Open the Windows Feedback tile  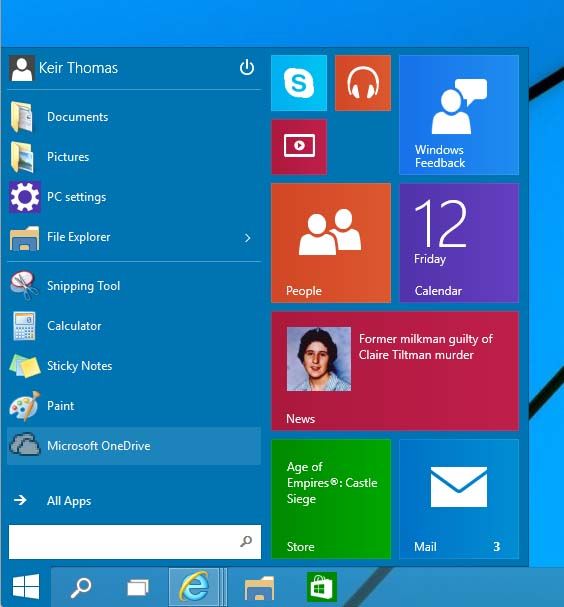(x=459, y=115)
